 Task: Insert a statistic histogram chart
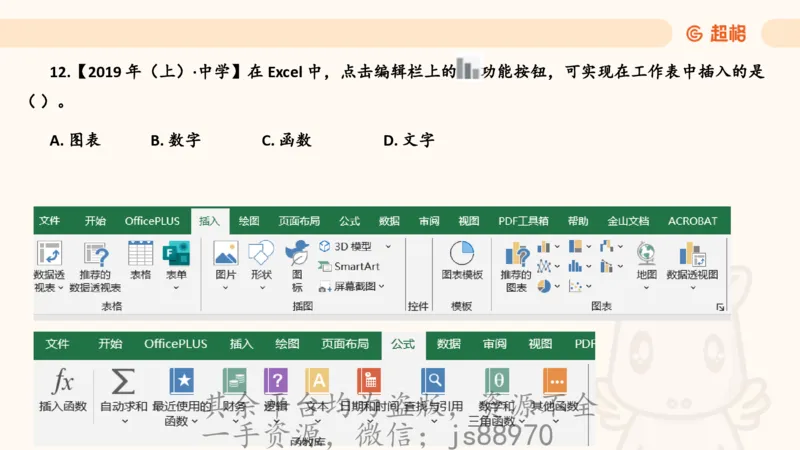coord(575,266)
